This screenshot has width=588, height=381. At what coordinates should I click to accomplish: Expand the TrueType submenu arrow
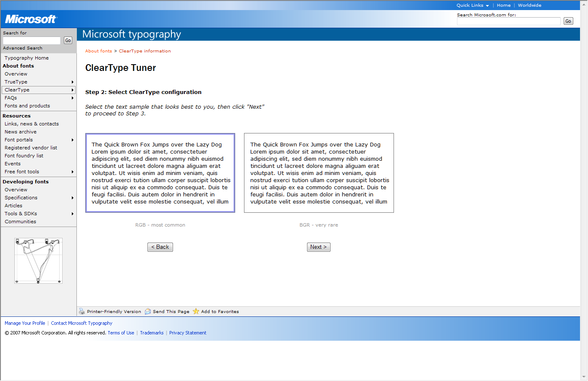coord(73,82)
